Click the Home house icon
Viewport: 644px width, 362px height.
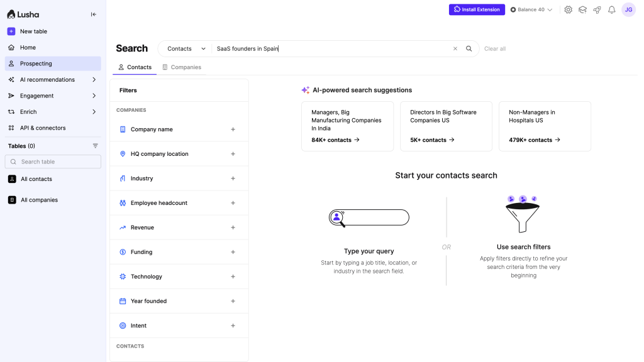11,48
